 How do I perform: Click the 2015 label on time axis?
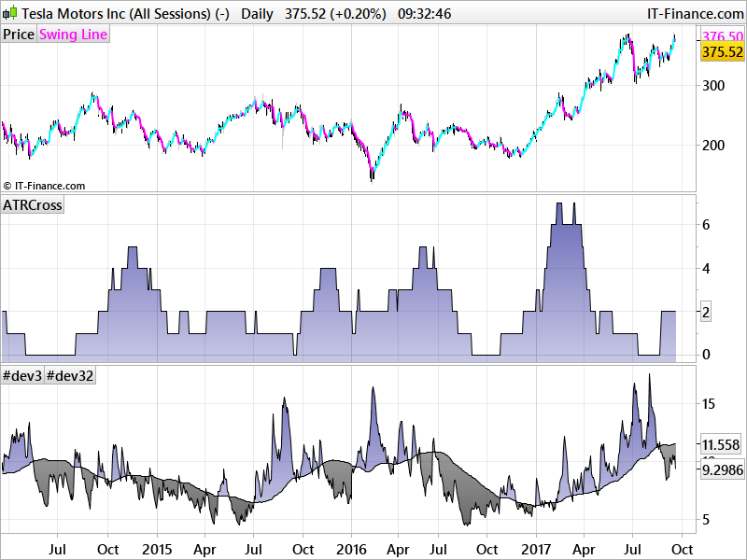(x=157, y=550)
